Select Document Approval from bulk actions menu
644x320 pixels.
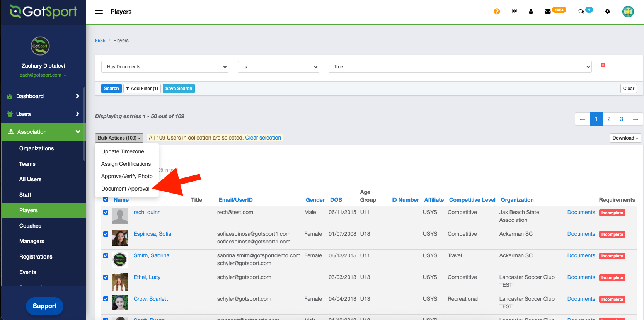(x=125, y=189)
